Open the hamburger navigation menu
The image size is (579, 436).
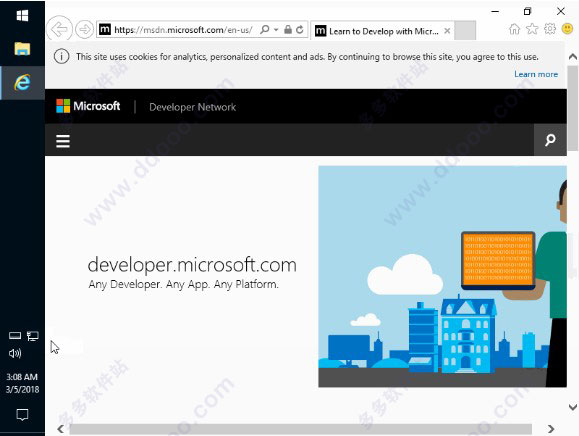(x=63, y=141)
